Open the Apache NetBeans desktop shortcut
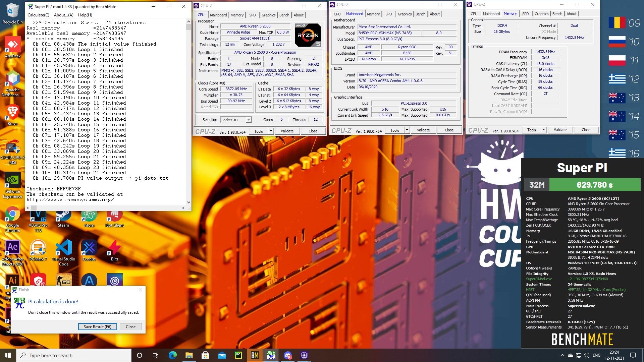This screenshot has width=644, height=362. point(12,84)
